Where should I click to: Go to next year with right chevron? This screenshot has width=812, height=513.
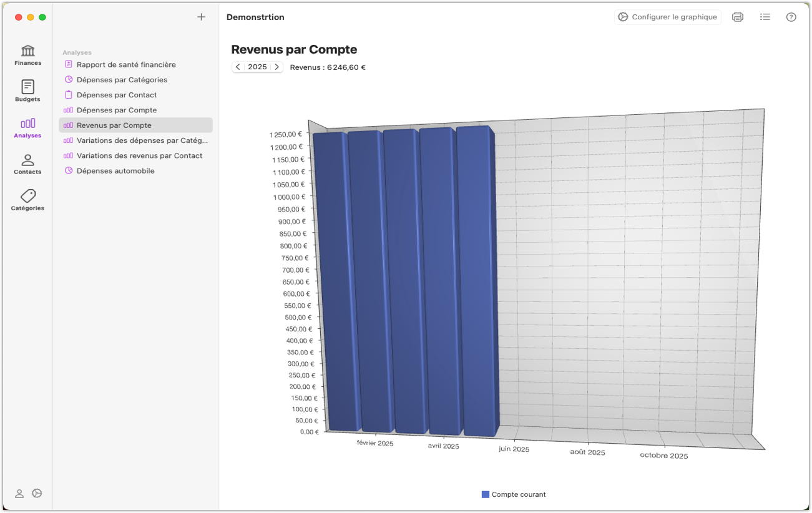point(276,67)
